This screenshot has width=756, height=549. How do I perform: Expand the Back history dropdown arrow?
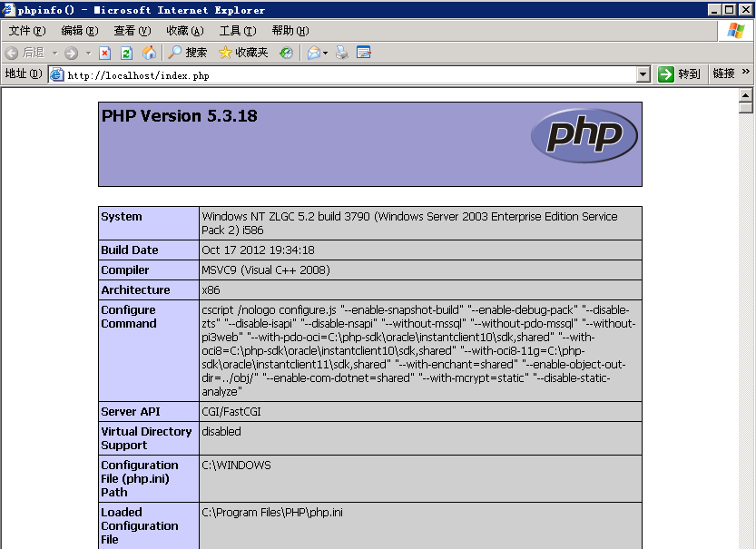[55, 53]
